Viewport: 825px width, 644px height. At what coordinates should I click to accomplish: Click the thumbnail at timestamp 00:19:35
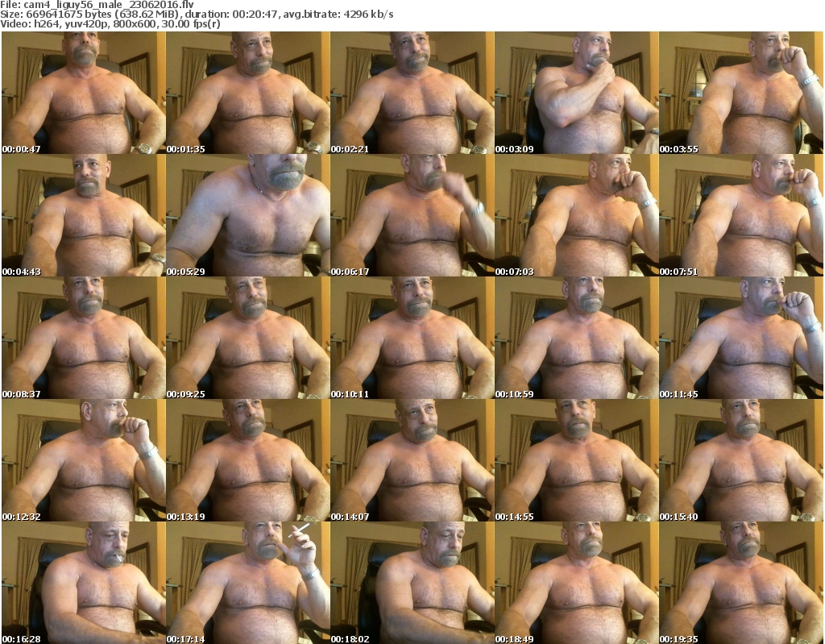click(740, 583)
